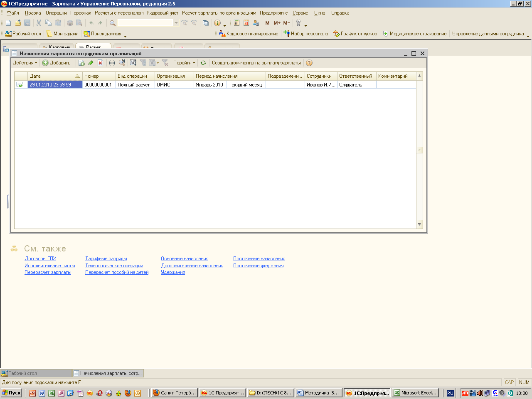Click the M memory button
The width and height of the screenshot is (532, 399).
coord(267,23)
